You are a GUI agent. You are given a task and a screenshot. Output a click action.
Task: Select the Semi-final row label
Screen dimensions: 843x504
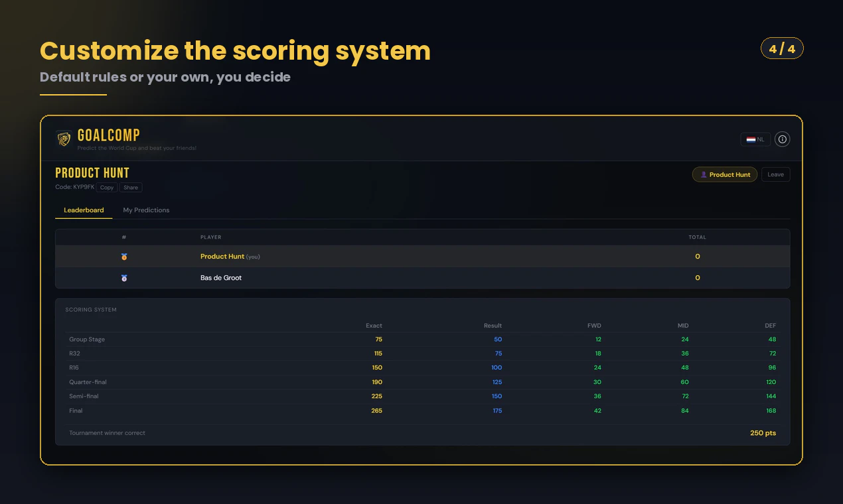point(84,396)
